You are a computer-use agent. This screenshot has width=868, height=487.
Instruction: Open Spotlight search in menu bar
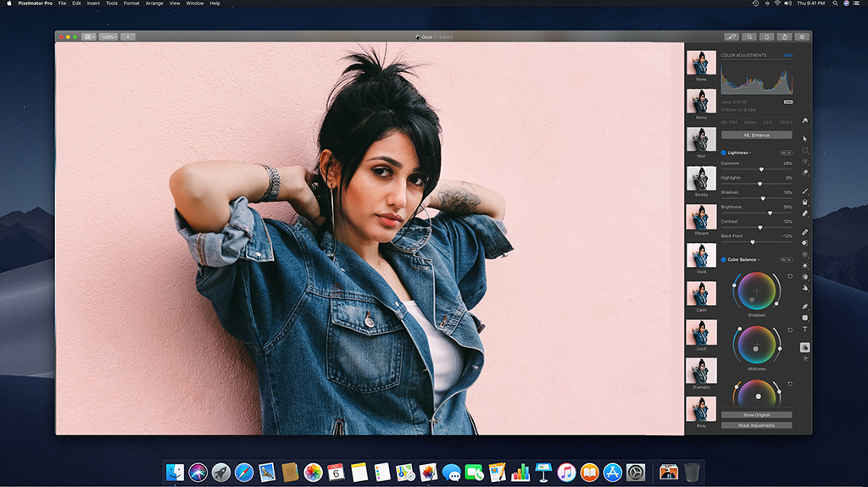tap(835, 3)
